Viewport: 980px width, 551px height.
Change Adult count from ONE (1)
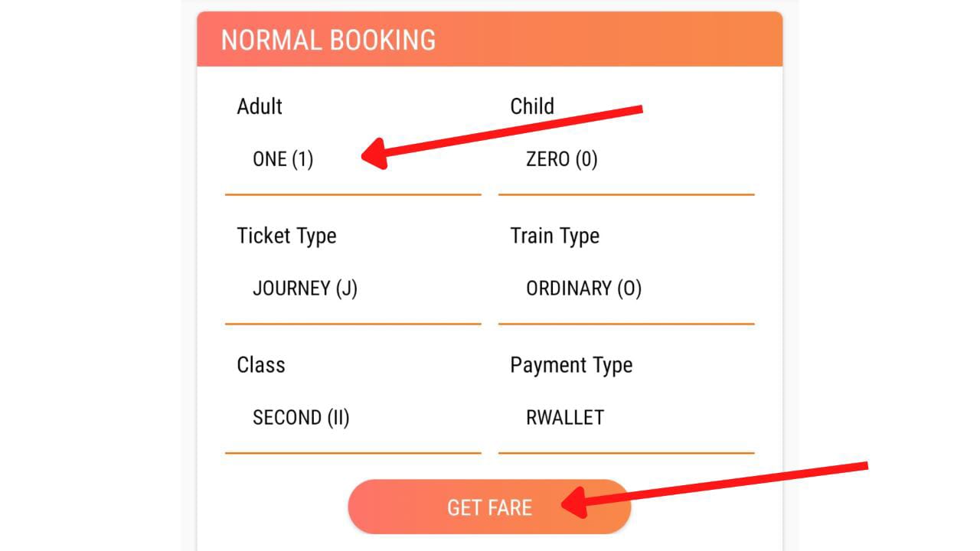282,159
